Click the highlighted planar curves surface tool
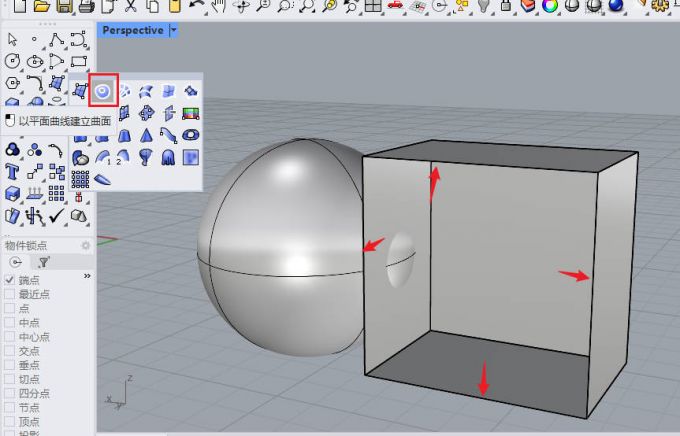Screen dimensions: 680x436 pyautogui.click(x=103, y=90)
